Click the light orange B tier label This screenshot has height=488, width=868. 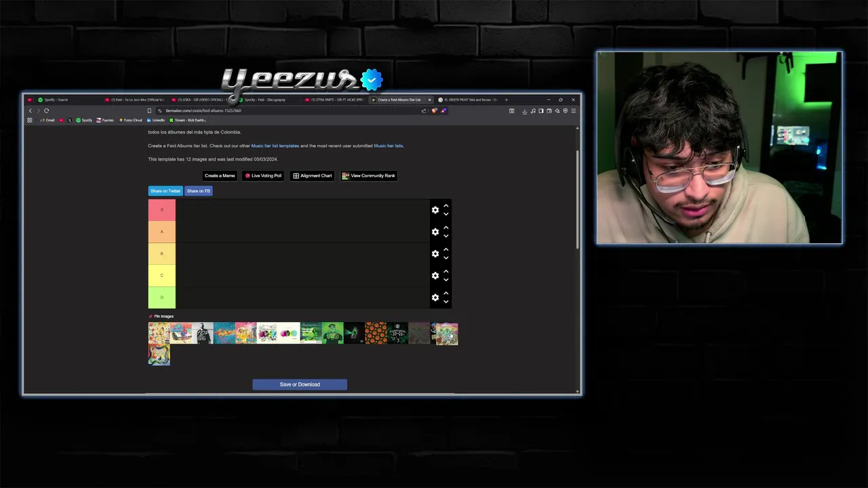point(161,253)
